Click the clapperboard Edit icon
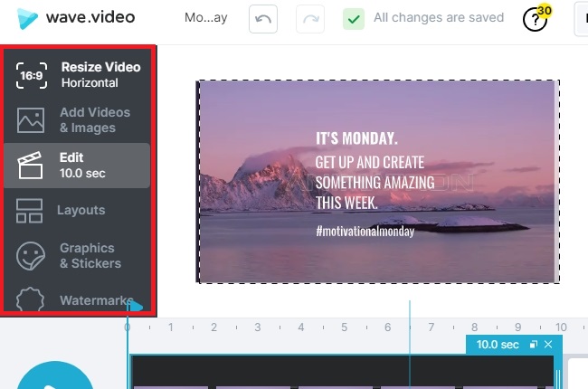The height and width of the screenshot is (389, 588). pos(30,165)
